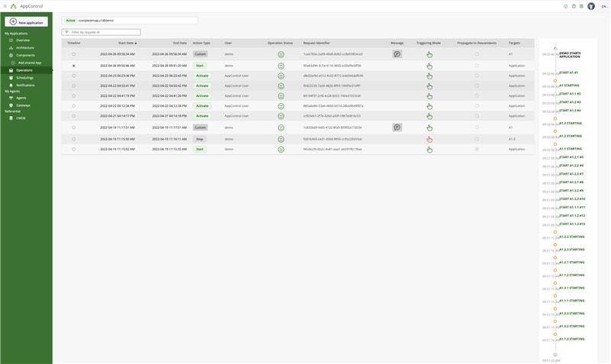611x364 pixels.
Task: Select timeline radio for 2022-04-26 09:56:34 AM row
Action: (73, 54)
